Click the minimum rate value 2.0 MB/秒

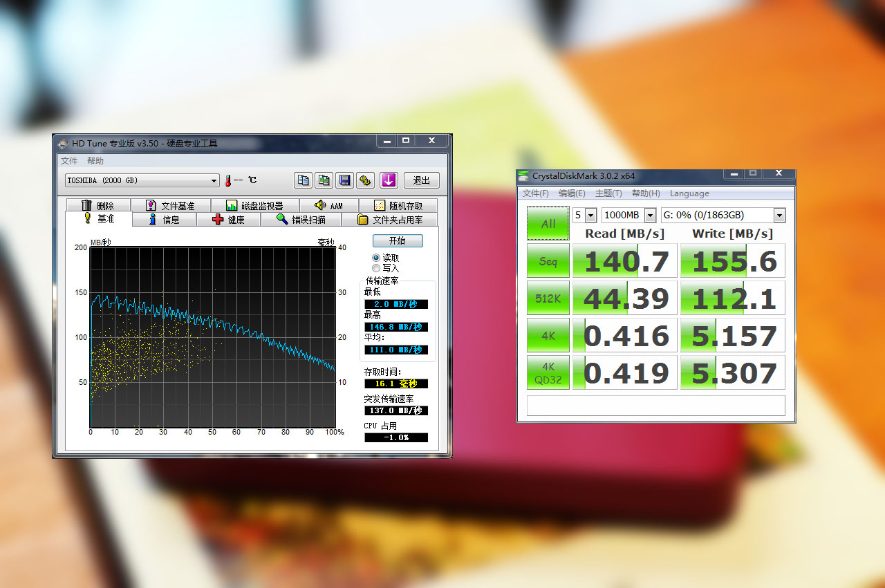point(396,304)
